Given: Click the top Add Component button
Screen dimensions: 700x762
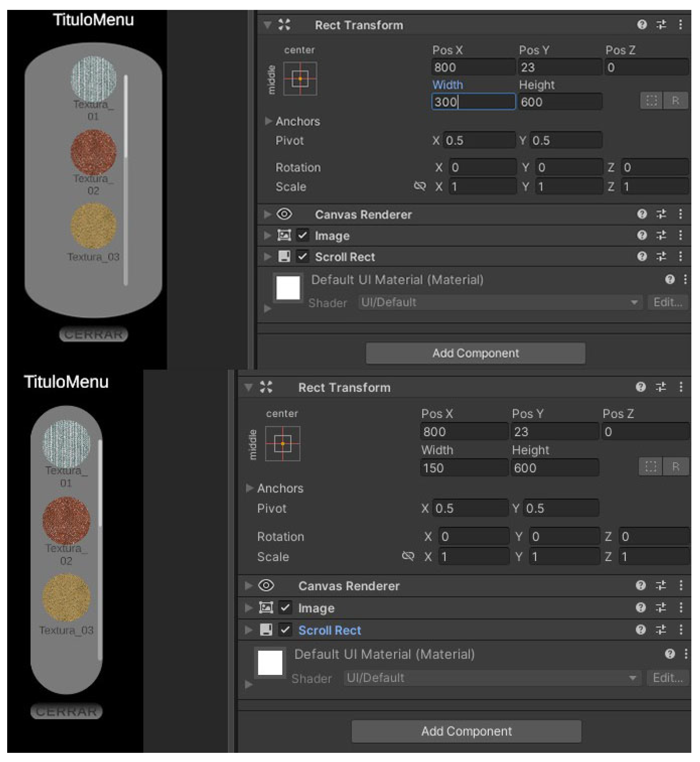Looking at the screenshot, I should [475, 353].
